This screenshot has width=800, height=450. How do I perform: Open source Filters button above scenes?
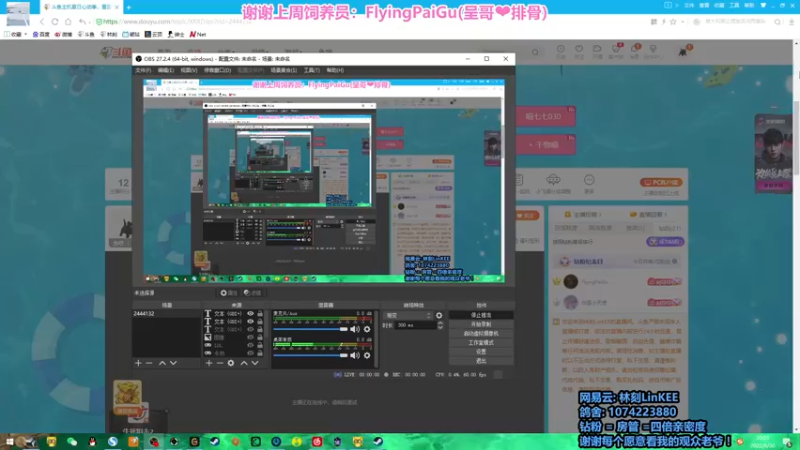pyautogui.click(x=253, y=293)
